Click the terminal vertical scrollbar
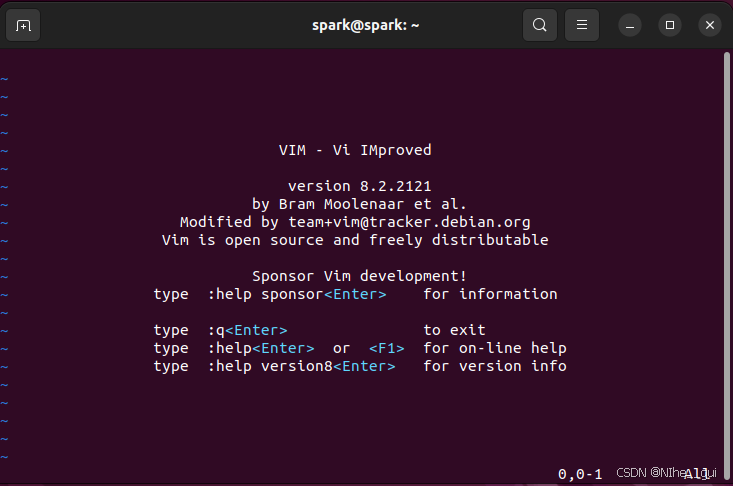Image resolution: width=733 pixels, height=486 pixels. [726, 266]
